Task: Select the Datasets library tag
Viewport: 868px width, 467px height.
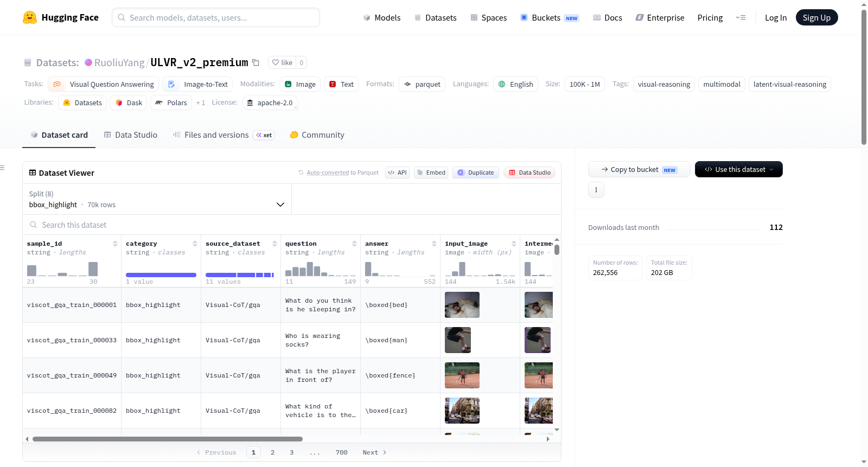Action: (x=82, y=103)
